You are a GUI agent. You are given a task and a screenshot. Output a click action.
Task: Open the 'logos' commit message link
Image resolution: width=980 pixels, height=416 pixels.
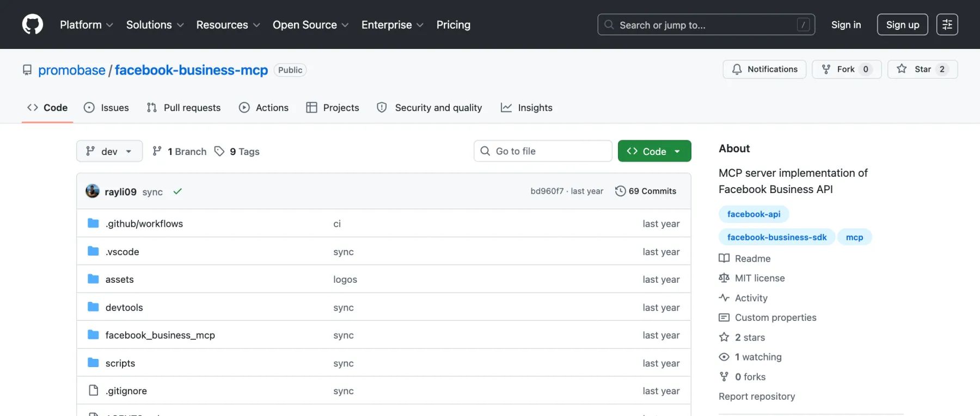(345, 280)
